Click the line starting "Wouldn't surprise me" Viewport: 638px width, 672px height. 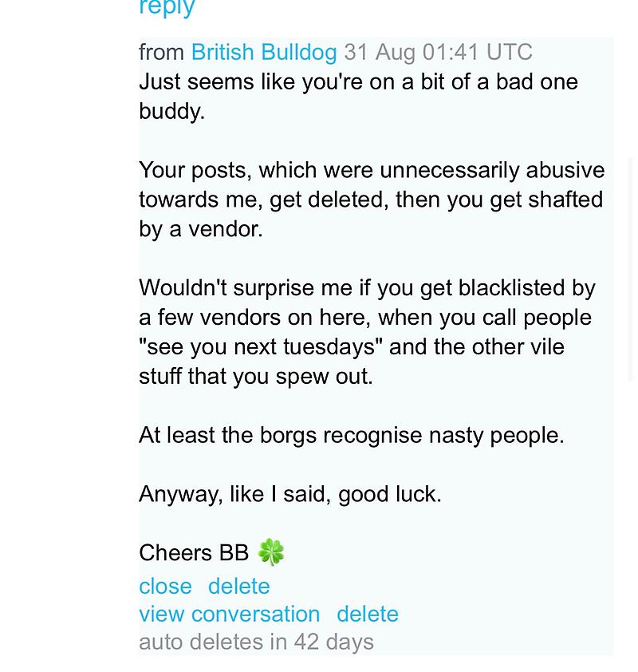(367, 287)
